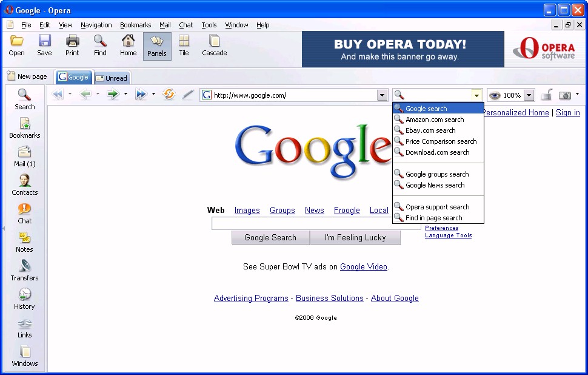This screenshot has height=375, width=588.
Task: Click the Fast Forward navigation button
Action: 141,94
